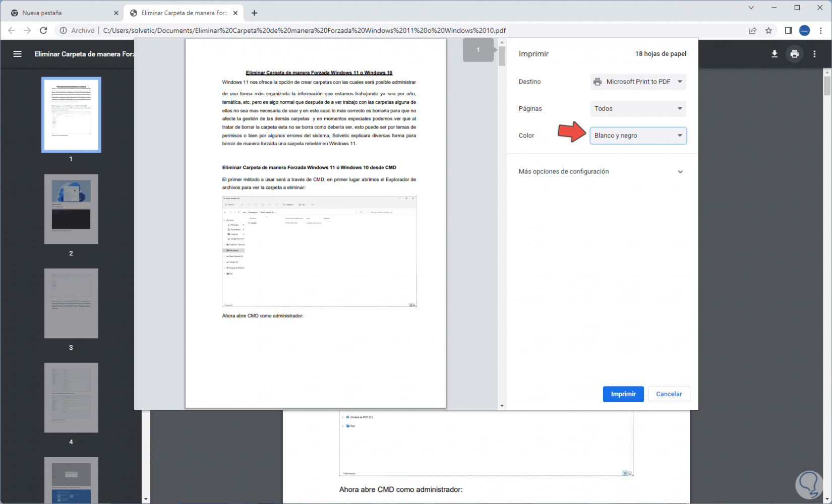The height and width of the screenshot is (504, 832).
Task: Select page 3 thumbnail in sidebar
Action: pyautogui.click(x=71, y=303)
